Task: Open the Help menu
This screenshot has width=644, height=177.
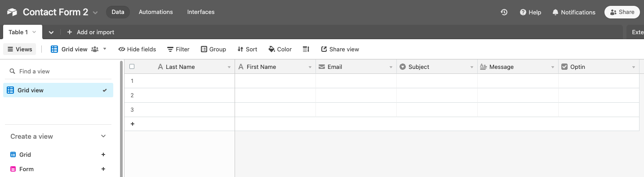Action: pyautogui.click(x=530, y=12)
